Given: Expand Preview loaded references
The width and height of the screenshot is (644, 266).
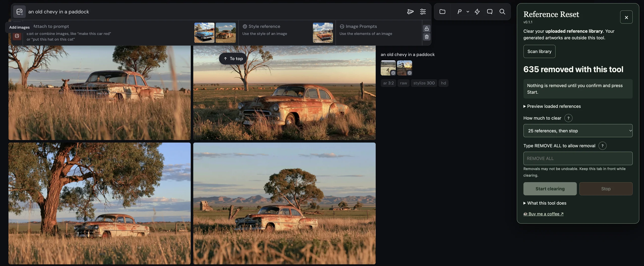Looking at the screenshot, I should coord(552,106).
